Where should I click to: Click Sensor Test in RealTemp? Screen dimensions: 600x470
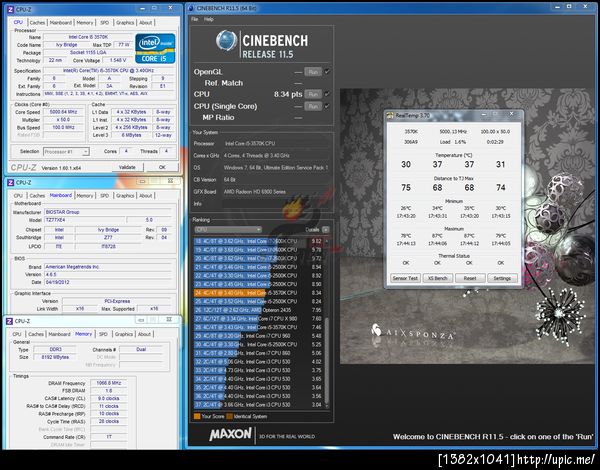[x=405, y=278]
